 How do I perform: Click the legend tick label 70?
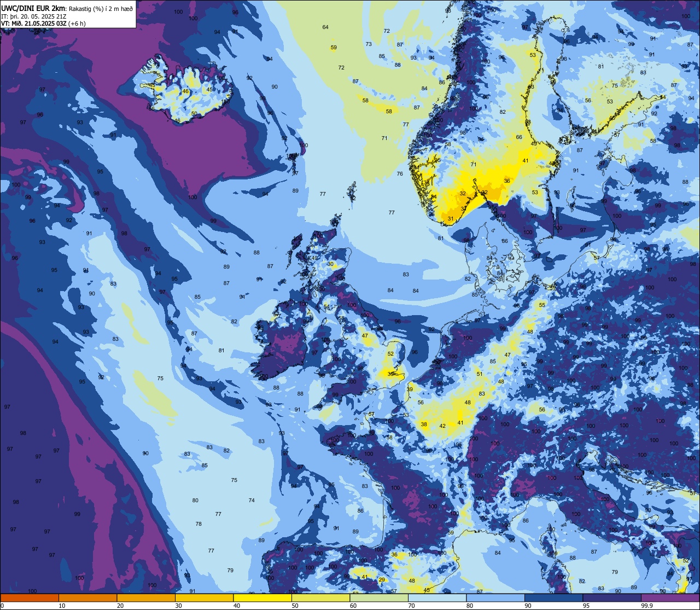tap(412, 606)
